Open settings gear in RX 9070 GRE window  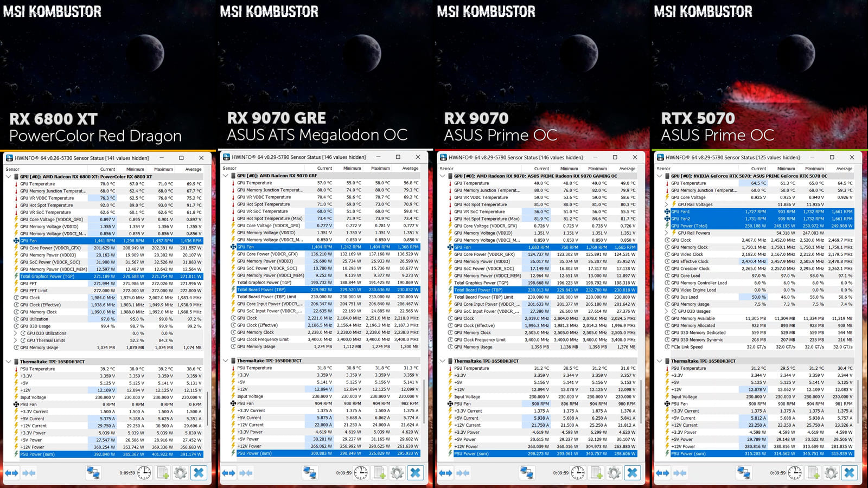pyautogui.click(x=397, y=473)
